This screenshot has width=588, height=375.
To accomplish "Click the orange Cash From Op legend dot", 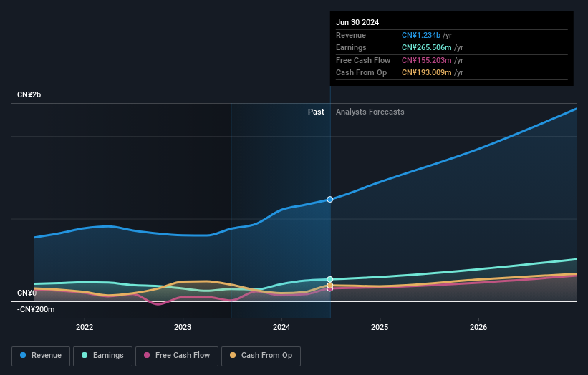I will 233,355.
